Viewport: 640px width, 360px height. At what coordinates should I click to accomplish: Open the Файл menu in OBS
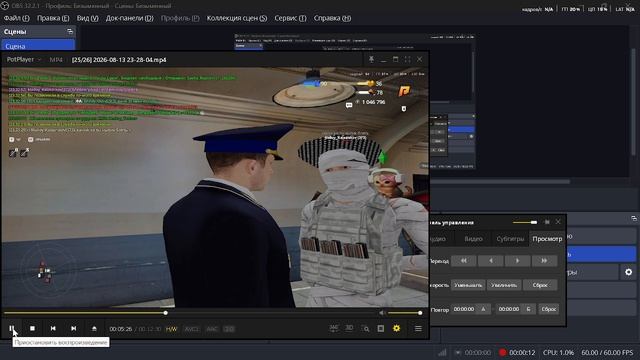16,18
